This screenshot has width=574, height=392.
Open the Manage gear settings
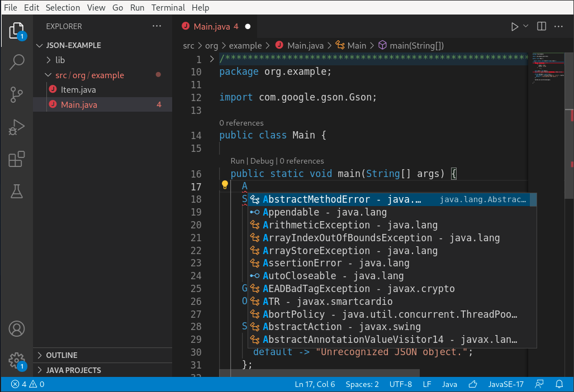click(17, 360)
